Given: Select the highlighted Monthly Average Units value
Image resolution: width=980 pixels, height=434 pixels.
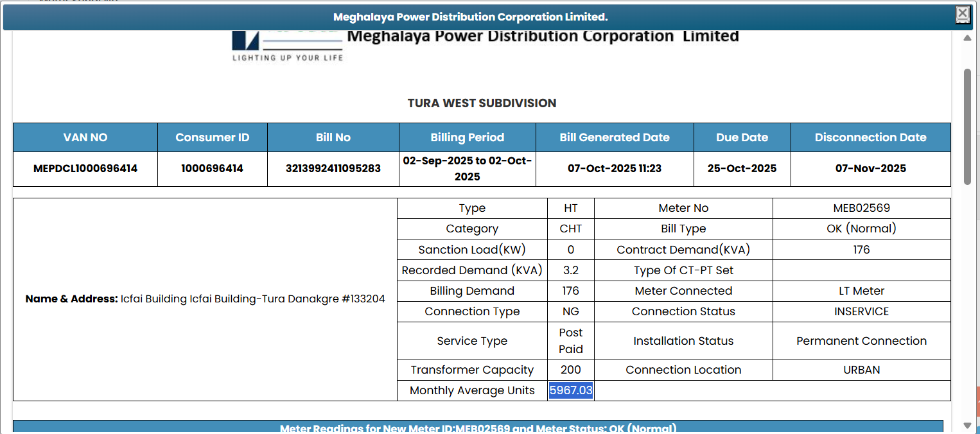Looking at the screenshot, I should (x=570, y=390).
